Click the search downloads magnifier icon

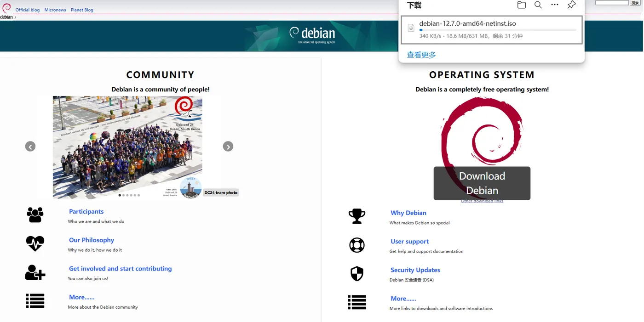pos(538,5)
